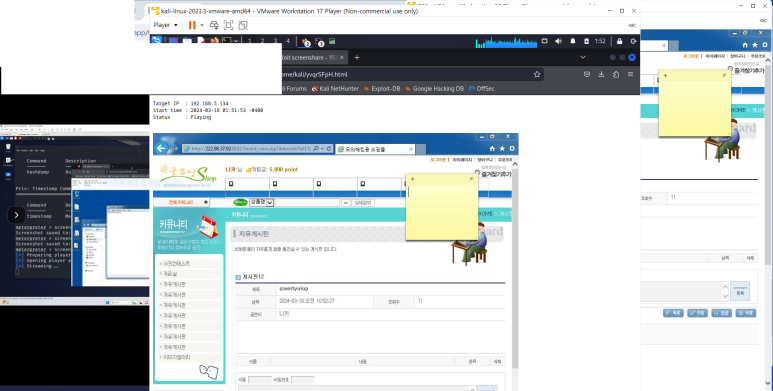This screenshot has width=773, height=391.
Task: Lock the screen with the padlock icon
Action: (620, 41)
